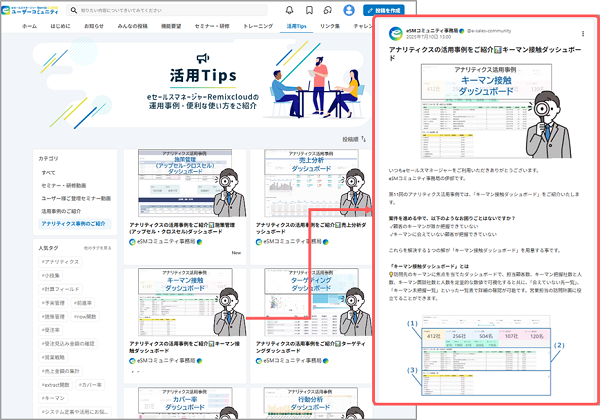Click author eSMコミュニティ事務局 under 施策管理 card
600x420 pixels.
(x=166, y=242)
